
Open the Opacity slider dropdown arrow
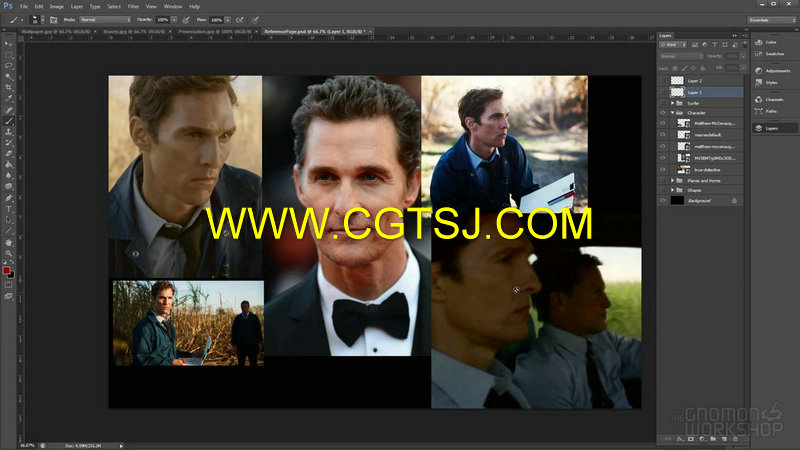[174, 20]
